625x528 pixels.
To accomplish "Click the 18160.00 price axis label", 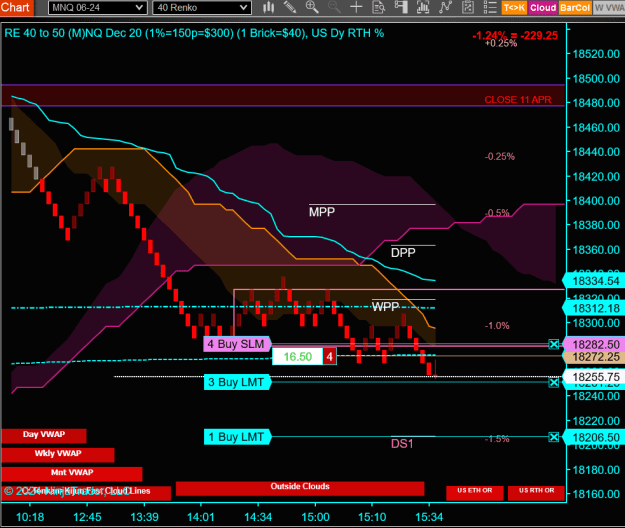I will click(x=596, y=494).
